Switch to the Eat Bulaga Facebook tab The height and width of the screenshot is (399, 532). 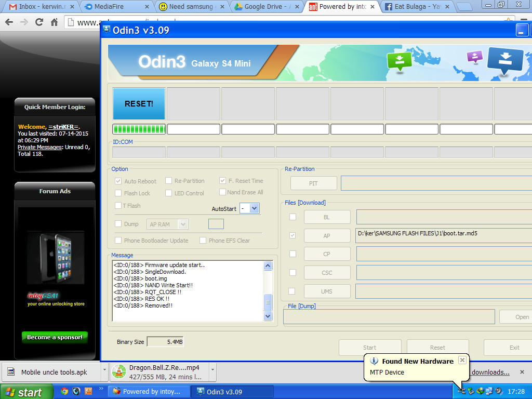point(417,6)
